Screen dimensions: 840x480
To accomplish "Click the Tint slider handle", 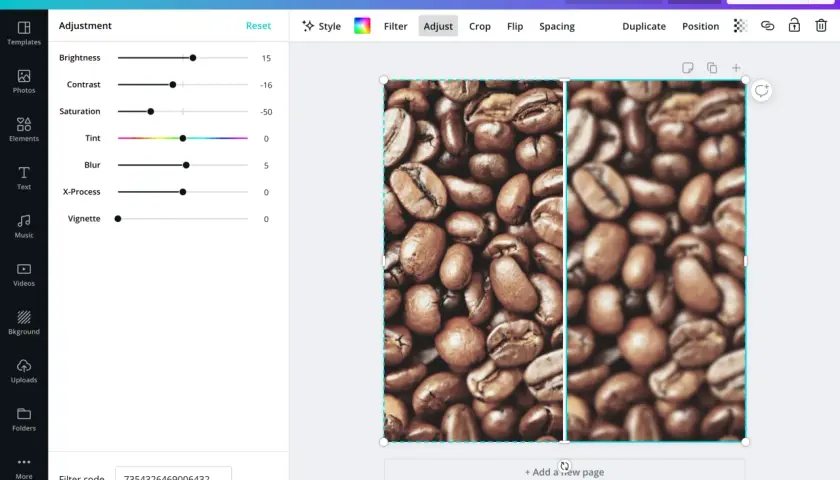I will (183, 138).
